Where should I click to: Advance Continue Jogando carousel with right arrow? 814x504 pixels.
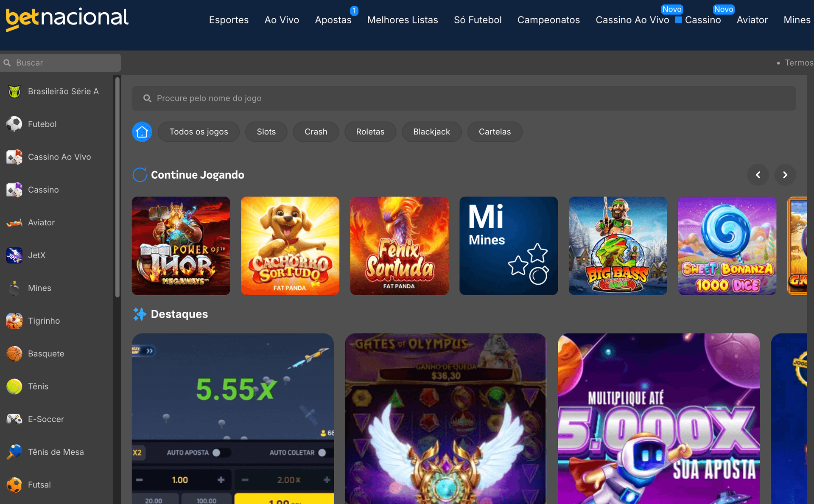pyautogui.click(x=785, y=175)
